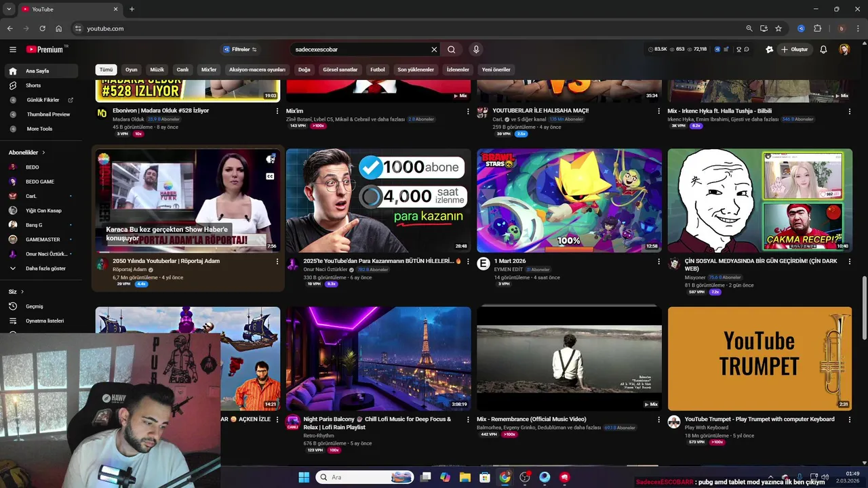The height and width of the screenshot is (488, 868).
Task: Select the İzlenenler chip
Action: 458,70
